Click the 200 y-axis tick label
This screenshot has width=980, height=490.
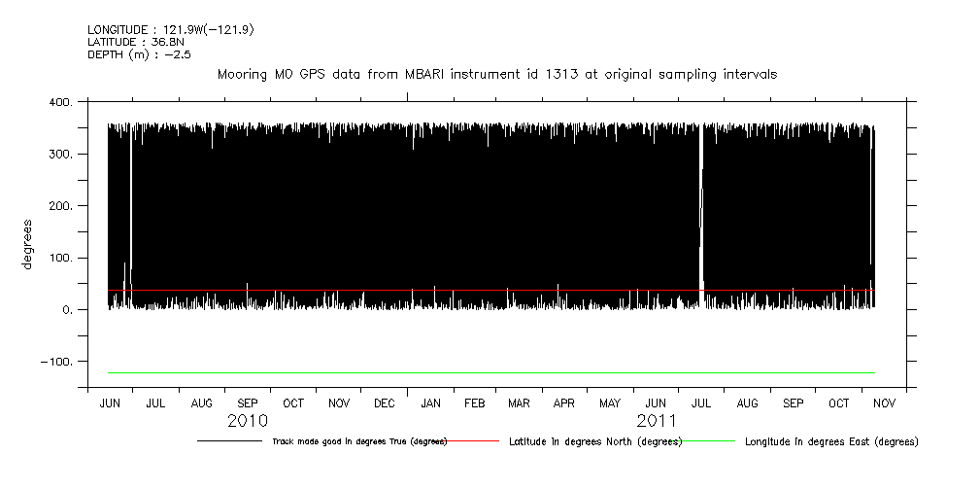pyautogui.click(x=59, y=206)
